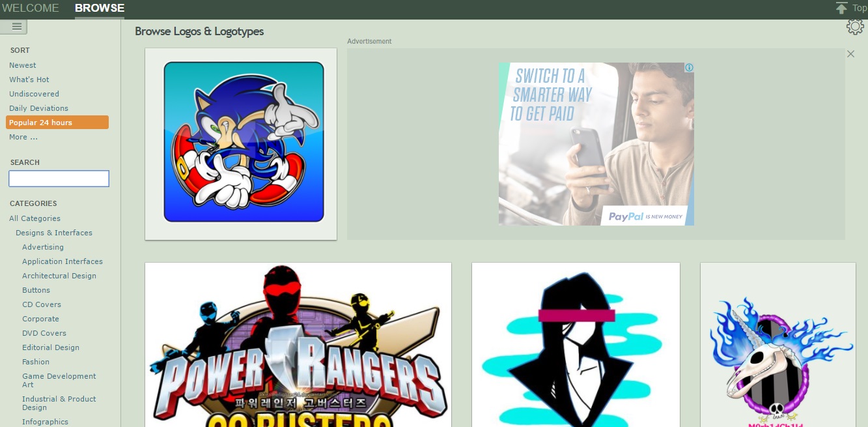Expand the More ... sort options
This screenshot has height=427, width=868.
click(x=23, y=137)
